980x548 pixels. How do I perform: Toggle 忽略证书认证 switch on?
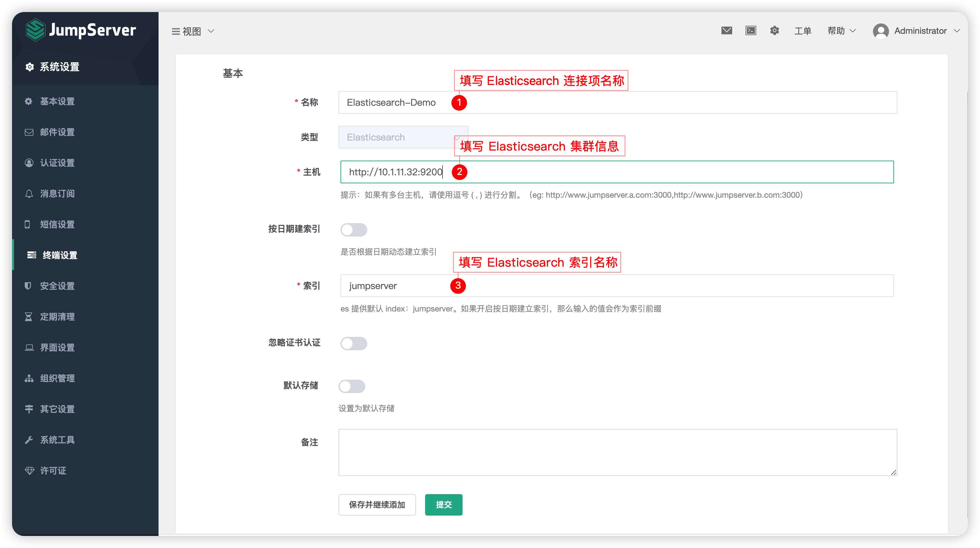354,344
